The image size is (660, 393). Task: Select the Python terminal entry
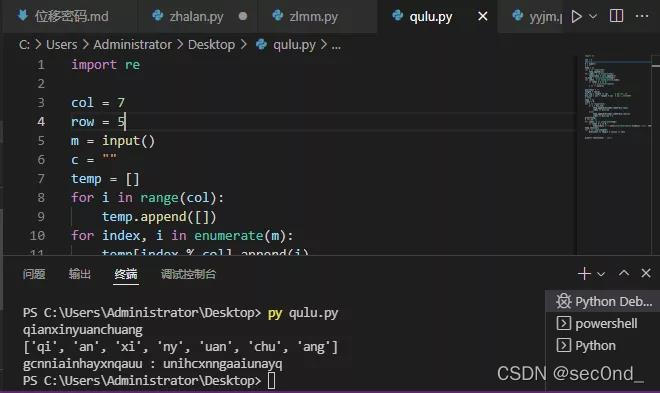pyautogui.click(x=603, y=345)
